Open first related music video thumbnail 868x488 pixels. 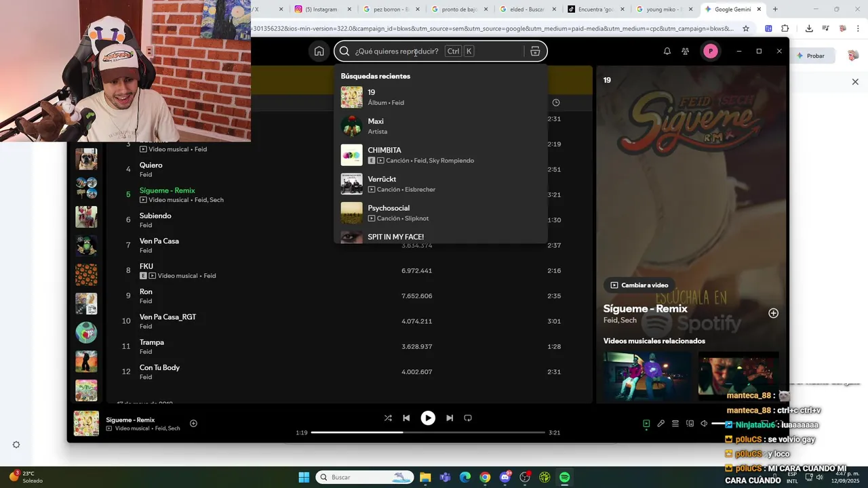coord(647,375)
